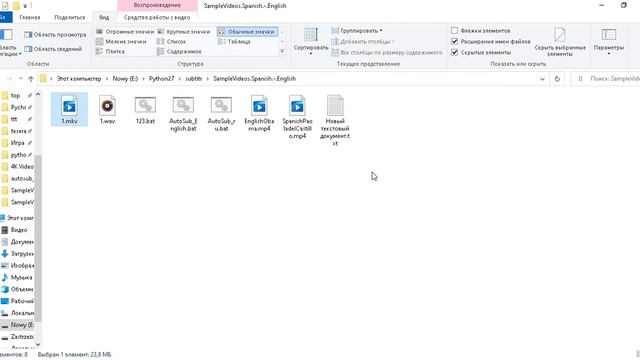Toggle Скрытые элементы checkbox

(x=454, y=53)
